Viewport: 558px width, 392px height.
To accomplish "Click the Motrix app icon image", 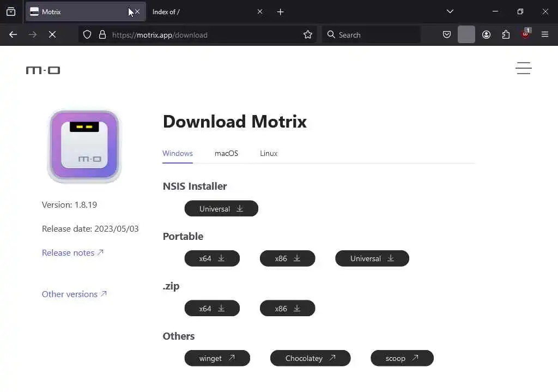I will point(84,146).
